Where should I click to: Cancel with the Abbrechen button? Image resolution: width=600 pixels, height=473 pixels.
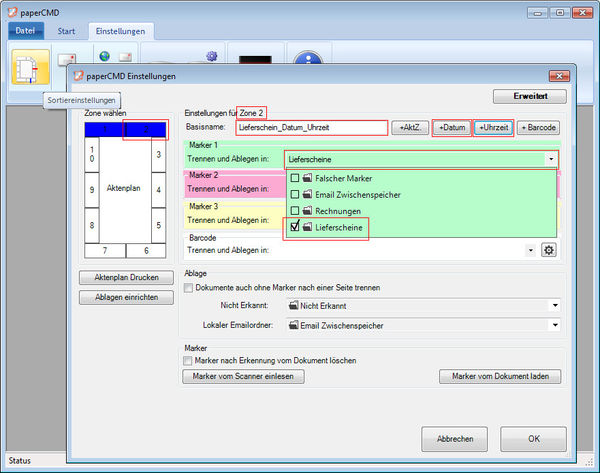coord(455,439)
